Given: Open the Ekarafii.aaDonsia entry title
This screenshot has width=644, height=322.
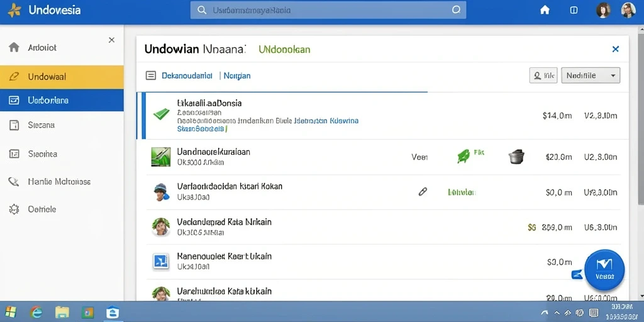Looking at the screenshot, I should click(209, 103).
